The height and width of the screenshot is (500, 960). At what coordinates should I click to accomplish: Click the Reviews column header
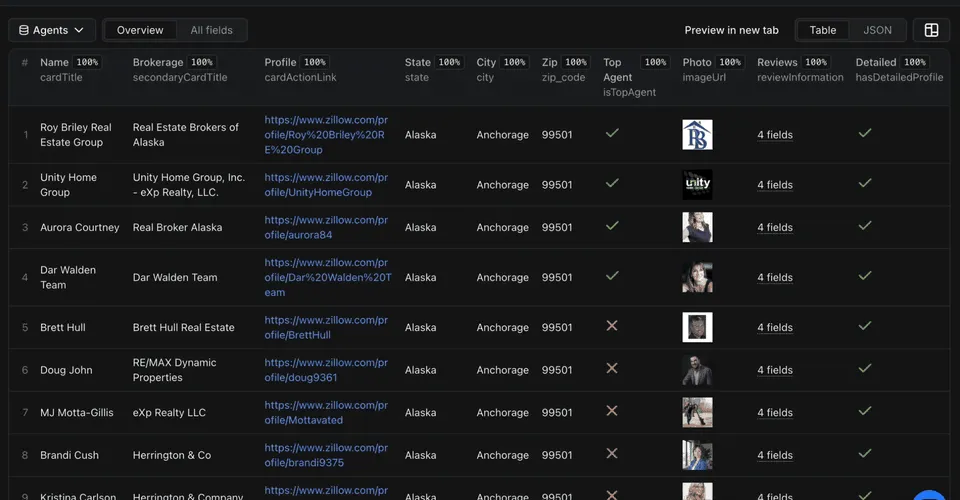(800, 70)
